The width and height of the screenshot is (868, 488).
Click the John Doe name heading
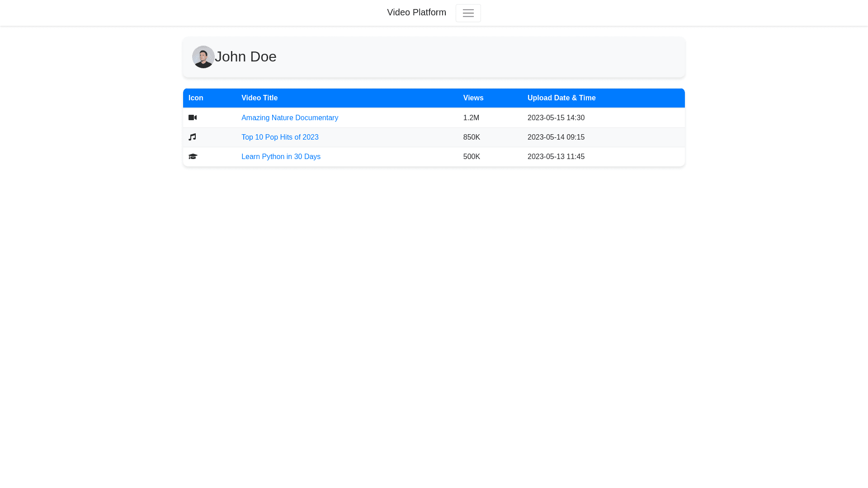(x=245, y=57)
